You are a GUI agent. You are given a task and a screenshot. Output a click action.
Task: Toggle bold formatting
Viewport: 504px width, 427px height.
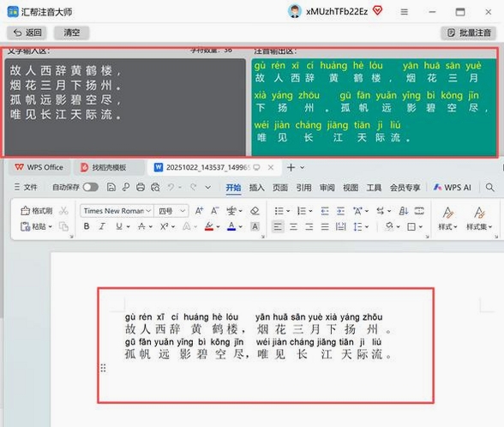[87, 226]
